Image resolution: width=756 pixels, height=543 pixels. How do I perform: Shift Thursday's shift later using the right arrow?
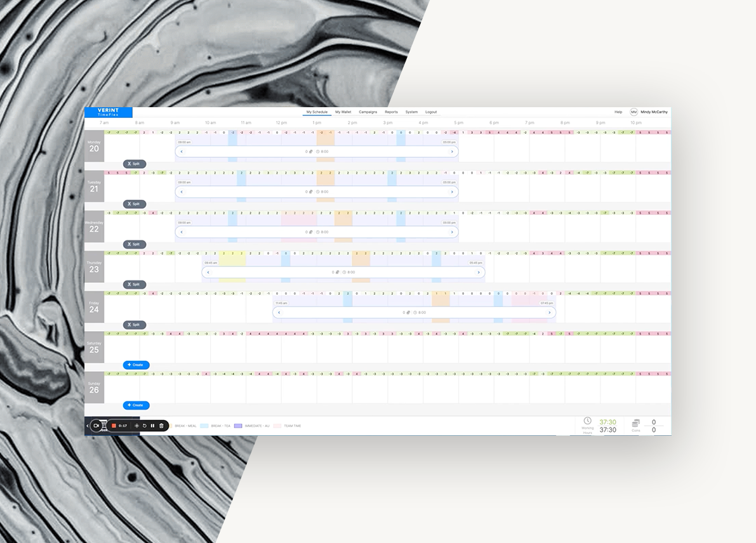click(x=479, y=272)
